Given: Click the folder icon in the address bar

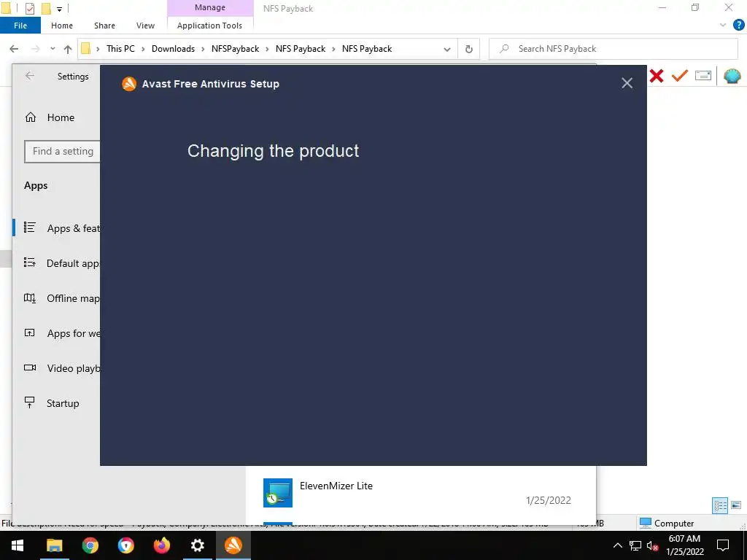Looking at the screenshot, I should pos(86,49).
